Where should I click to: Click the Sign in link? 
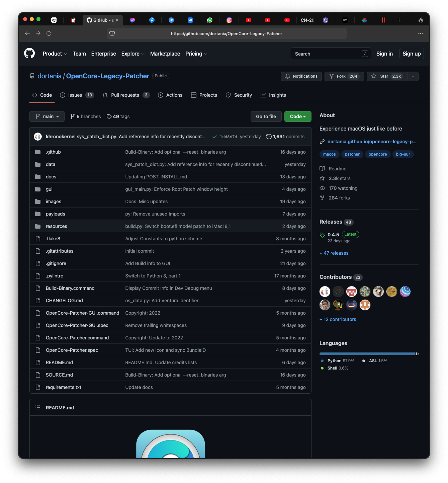click(384, 54)
